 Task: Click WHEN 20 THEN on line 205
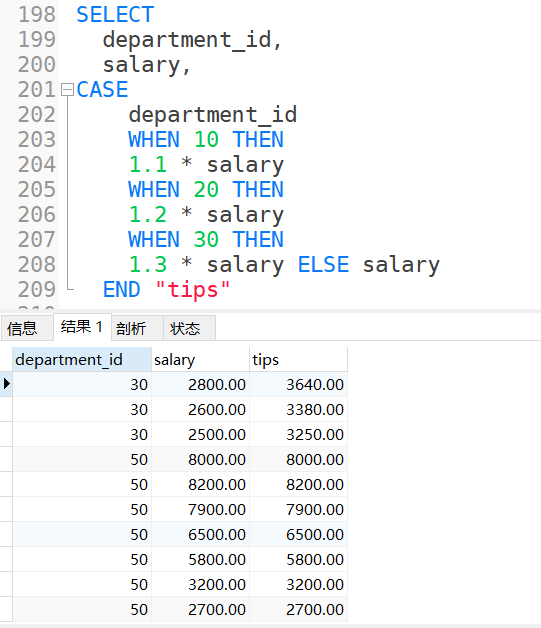tap(206, 189)
